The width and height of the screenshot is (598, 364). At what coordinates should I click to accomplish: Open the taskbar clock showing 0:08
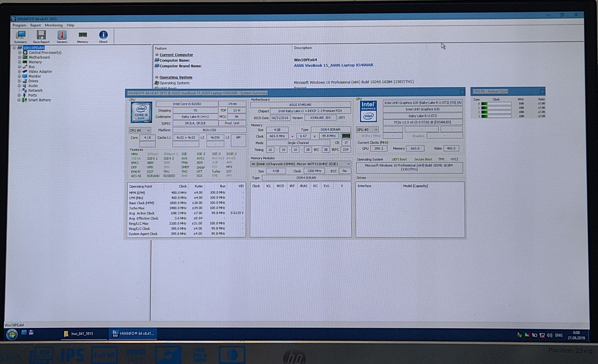[576, 335]
